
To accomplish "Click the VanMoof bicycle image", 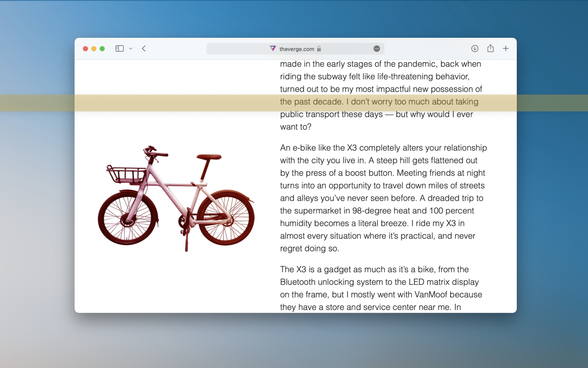I will click(x=176, y=198).
